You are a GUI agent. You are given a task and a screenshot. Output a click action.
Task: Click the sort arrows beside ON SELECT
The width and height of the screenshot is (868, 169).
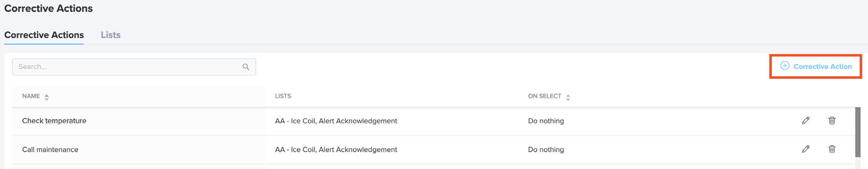pos(568,97)
